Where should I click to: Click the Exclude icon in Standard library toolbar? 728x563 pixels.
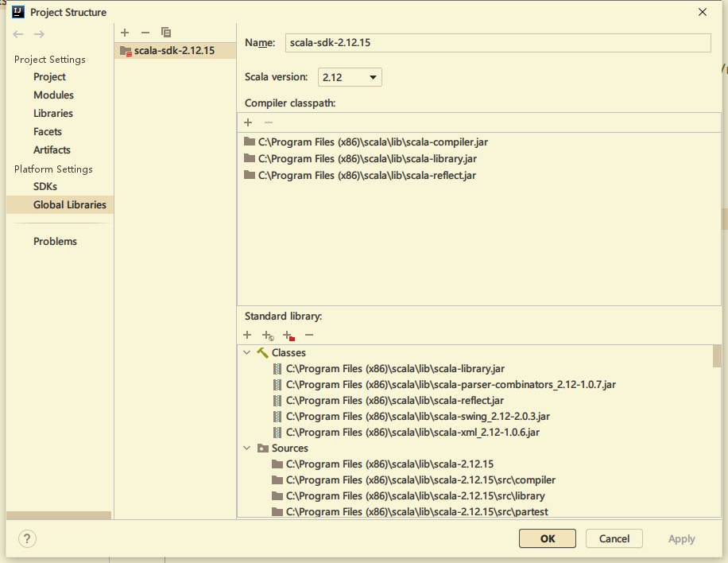[x=288, y=336]
